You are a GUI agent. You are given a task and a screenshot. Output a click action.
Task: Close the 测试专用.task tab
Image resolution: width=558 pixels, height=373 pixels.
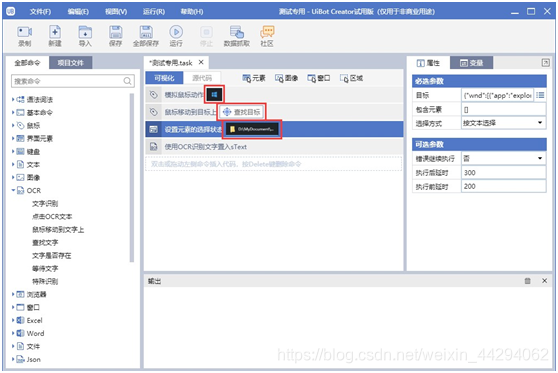(x=201, y=62)
